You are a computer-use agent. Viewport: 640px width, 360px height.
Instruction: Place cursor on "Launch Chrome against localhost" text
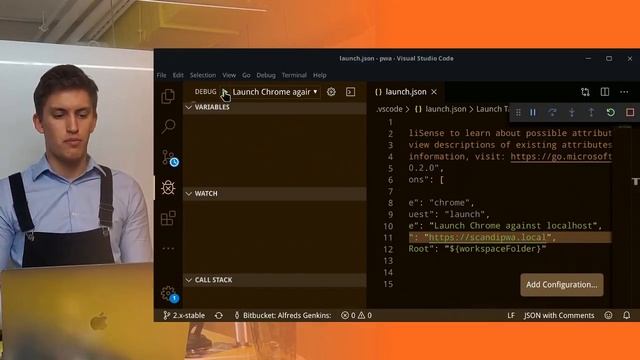pyautogui.click(x=513, y=226)
